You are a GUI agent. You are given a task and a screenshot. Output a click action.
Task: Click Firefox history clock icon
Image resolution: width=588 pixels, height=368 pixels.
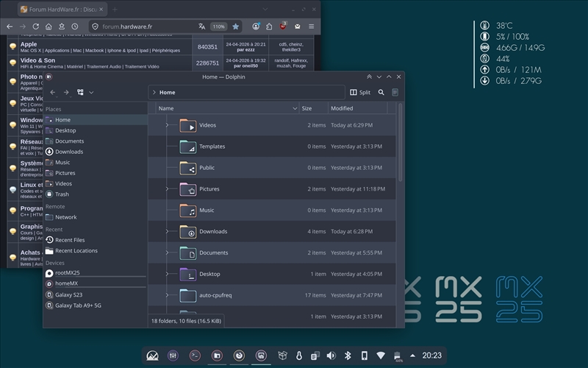pyautogui.click(x=75, y=26)
